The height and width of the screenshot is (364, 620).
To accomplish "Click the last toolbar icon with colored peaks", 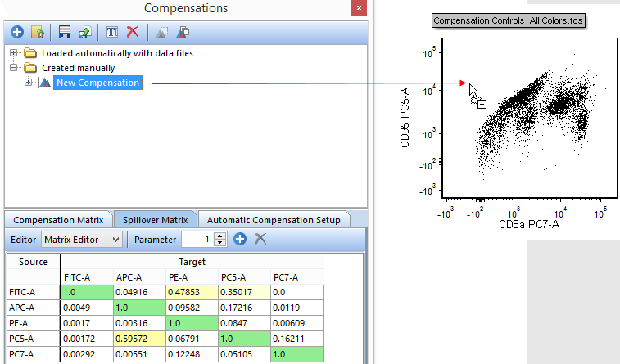I will coord(183,33).
